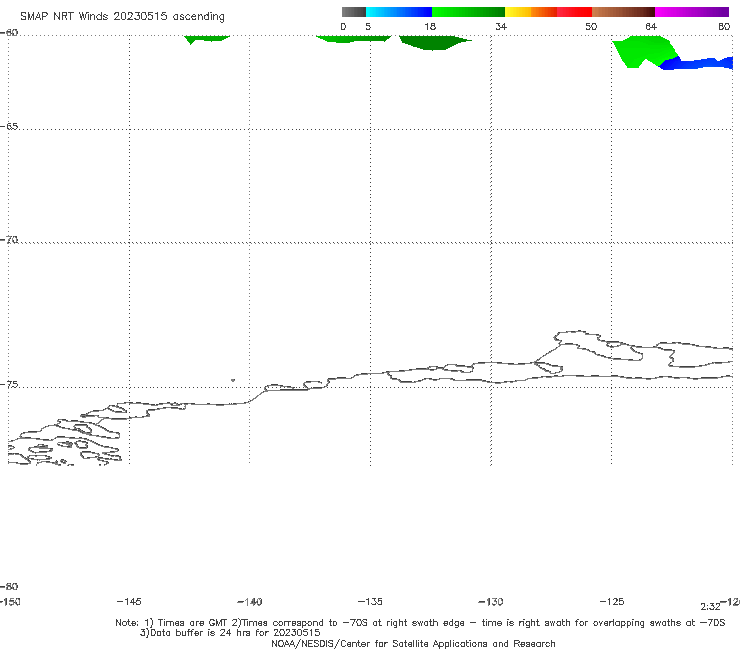
Task: Click the longitude label "-145"
Action: pyautogui.click(x=129, y=601)
